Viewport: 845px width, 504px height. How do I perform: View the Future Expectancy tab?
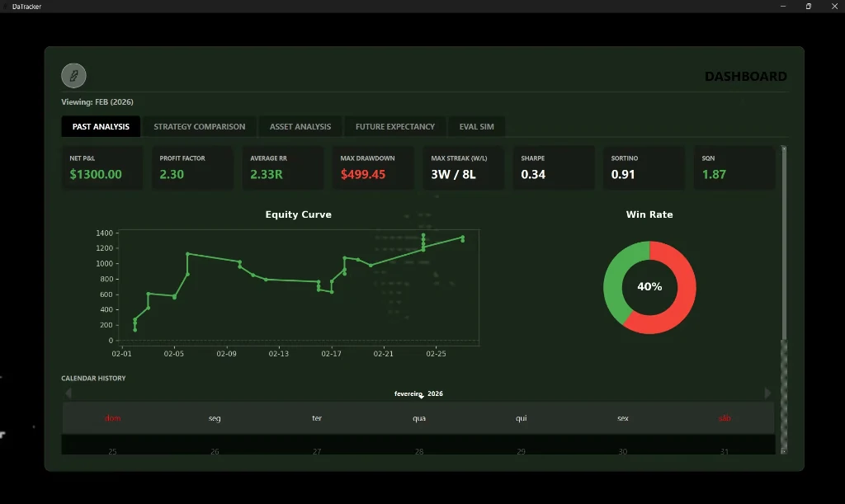click(x=394, y=126)
